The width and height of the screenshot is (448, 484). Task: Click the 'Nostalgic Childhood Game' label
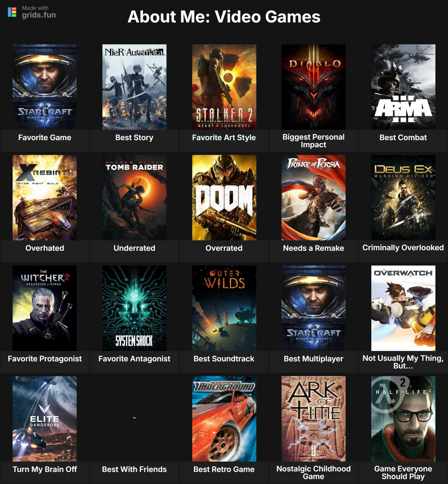[x=314, y=473]
